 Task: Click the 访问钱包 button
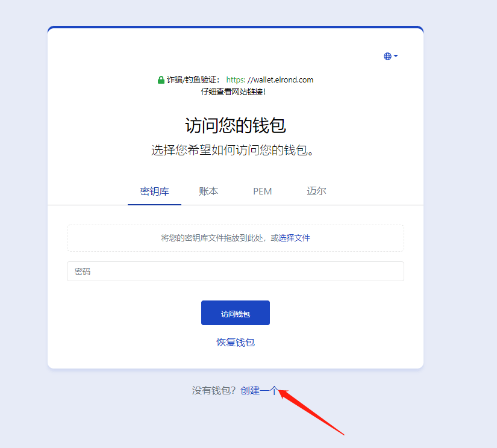[236, 313]
